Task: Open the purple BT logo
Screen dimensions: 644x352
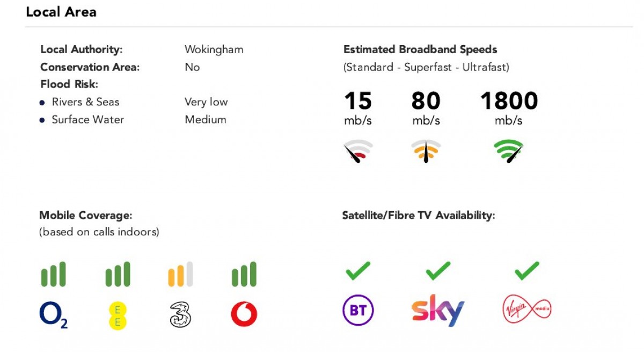Action: tap(358, 311)
